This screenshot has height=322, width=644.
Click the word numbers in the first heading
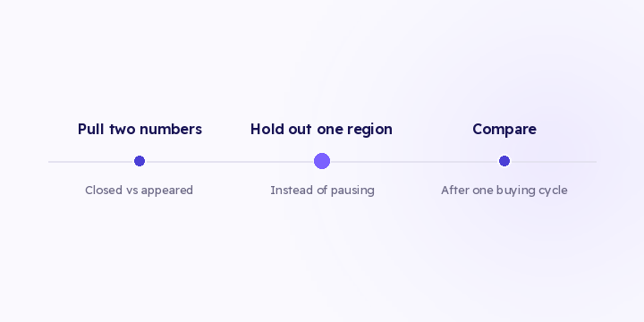pyautogui.click(x=171, y=130)
